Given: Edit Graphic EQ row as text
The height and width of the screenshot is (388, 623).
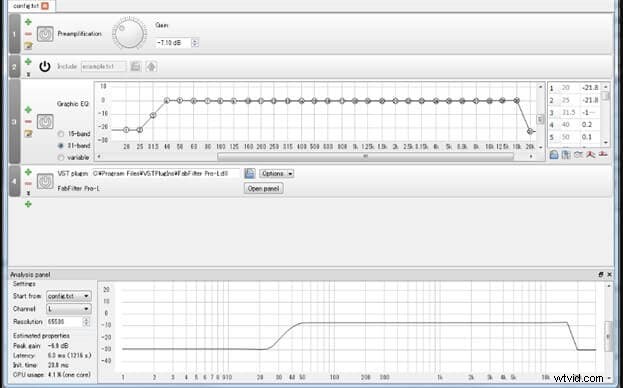Looking at the screenshot, I should [28, 133].
